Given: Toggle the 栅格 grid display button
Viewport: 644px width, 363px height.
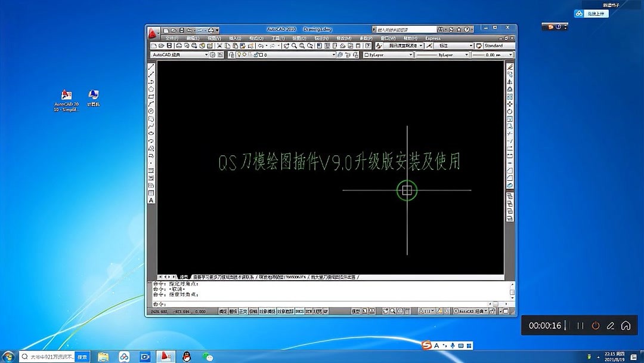Looking at the screenshot, I should tap(233, 311).
